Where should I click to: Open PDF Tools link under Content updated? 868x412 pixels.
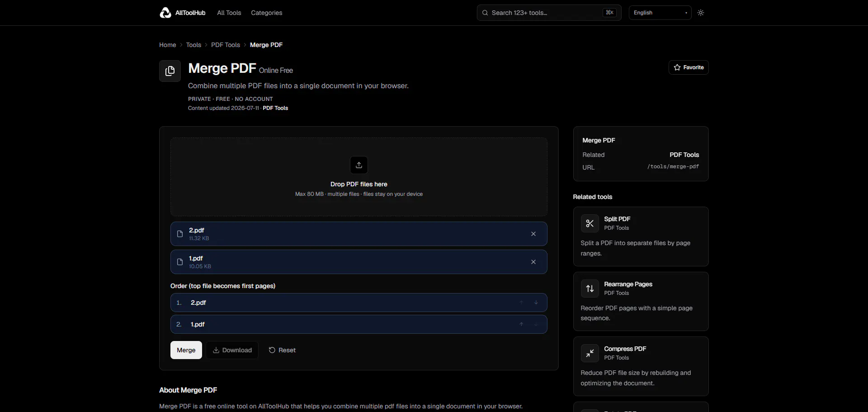click(275, 108)
